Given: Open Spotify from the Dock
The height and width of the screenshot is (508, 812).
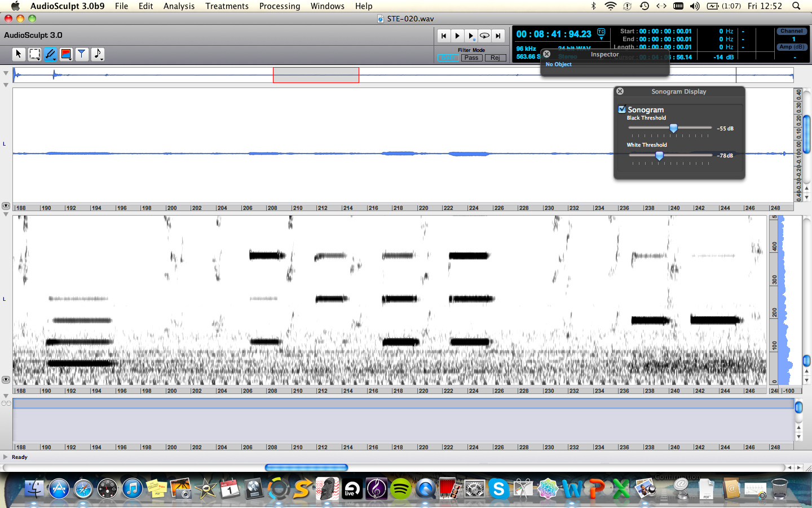Looking at the screenshot, I should tap(401, 488).
